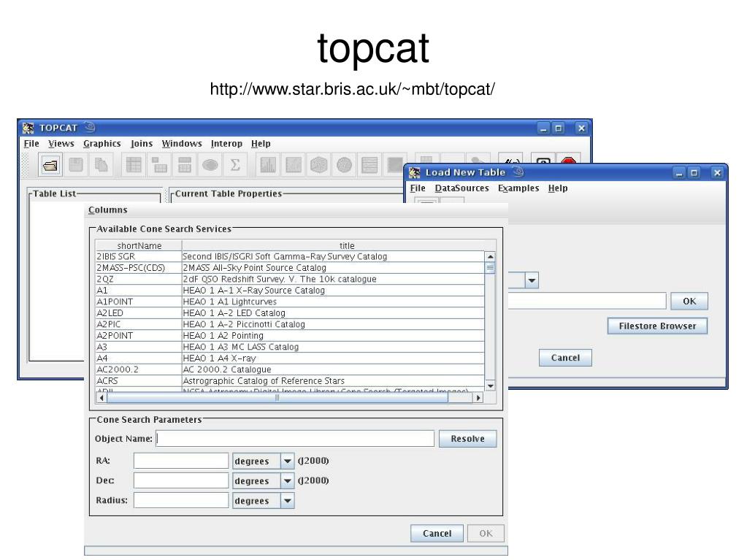Screen dimensions: 747x560
Task: Click the Dec value input field
Action: (181, 481)
